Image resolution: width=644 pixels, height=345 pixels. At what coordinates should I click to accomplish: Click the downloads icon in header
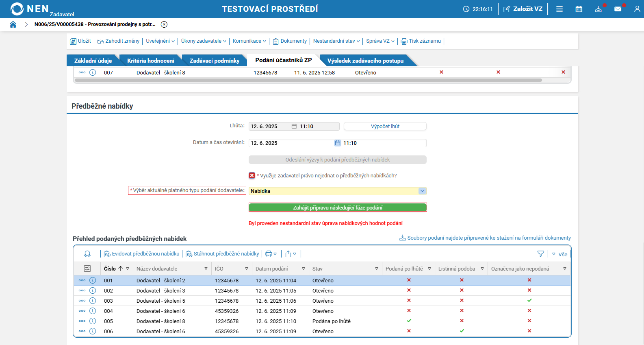(x=598, y=9)
